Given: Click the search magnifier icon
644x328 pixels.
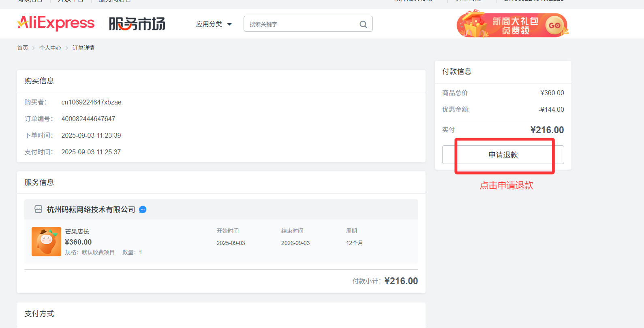Looking at the screenshot, I should [363, 24].
